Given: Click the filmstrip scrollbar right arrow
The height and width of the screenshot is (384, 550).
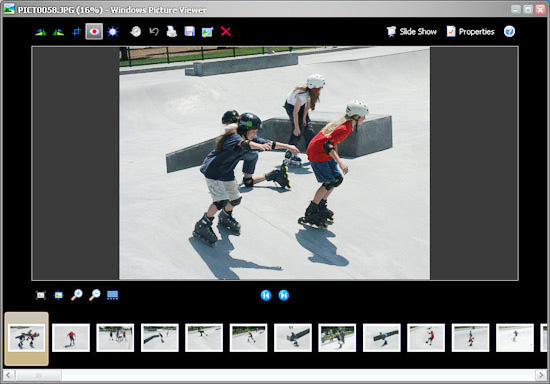Looking at the screenshot, I should (x=541, y=376).
